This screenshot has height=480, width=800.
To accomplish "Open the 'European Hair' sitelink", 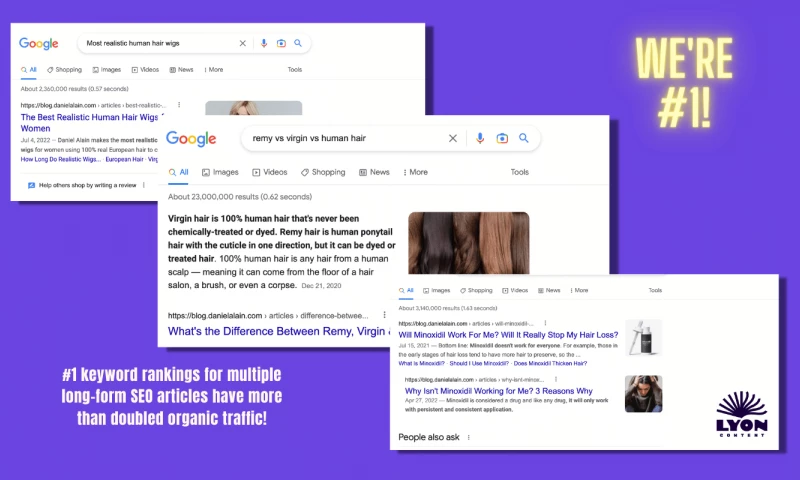I will click(x=124, y=160).
